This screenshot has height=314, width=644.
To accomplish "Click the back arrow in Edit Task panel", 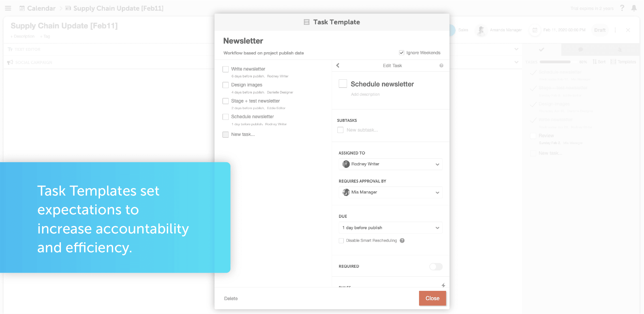I will coord(338,65).
